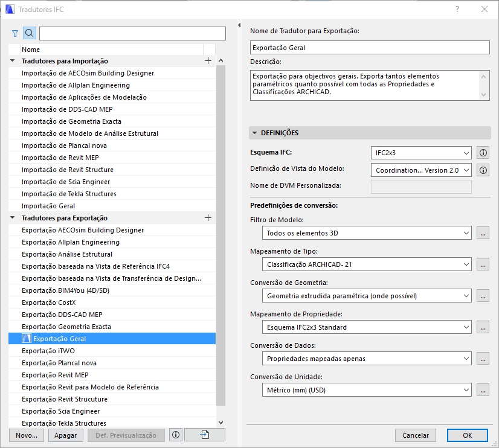Click inside the Nome de Tradutor text field
This screenshot has height=448, width=499.
click(x=369, y=47)
